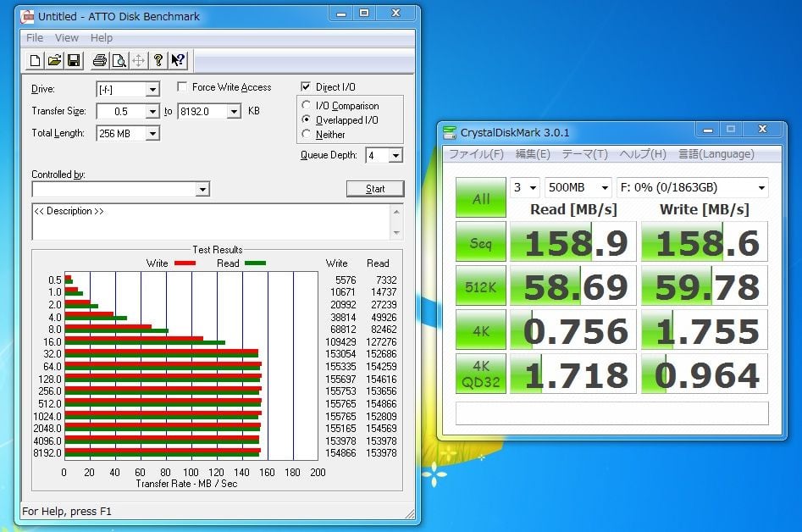
Task: Uncheck the Direct I/O checkbox
Action: pyautogui.click(x=306, y=87)
